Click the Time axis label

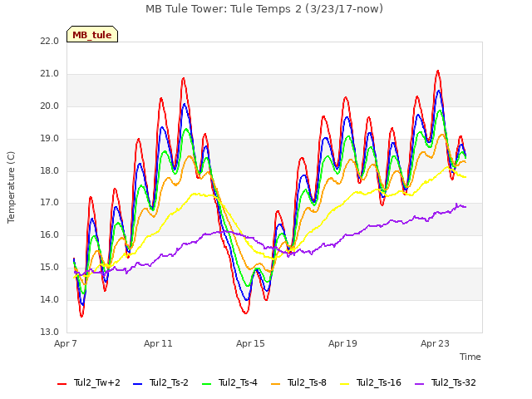(x=470, y=357)
